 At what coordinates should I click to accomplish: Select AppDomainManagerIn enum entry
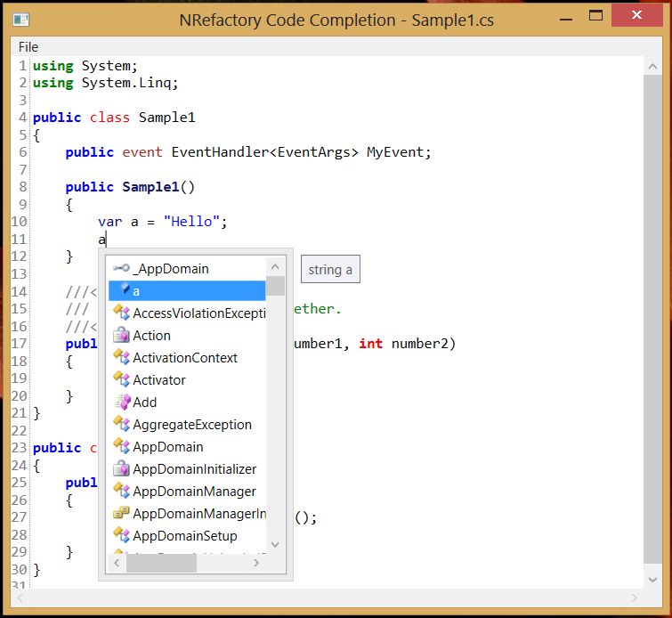[187, 513]
